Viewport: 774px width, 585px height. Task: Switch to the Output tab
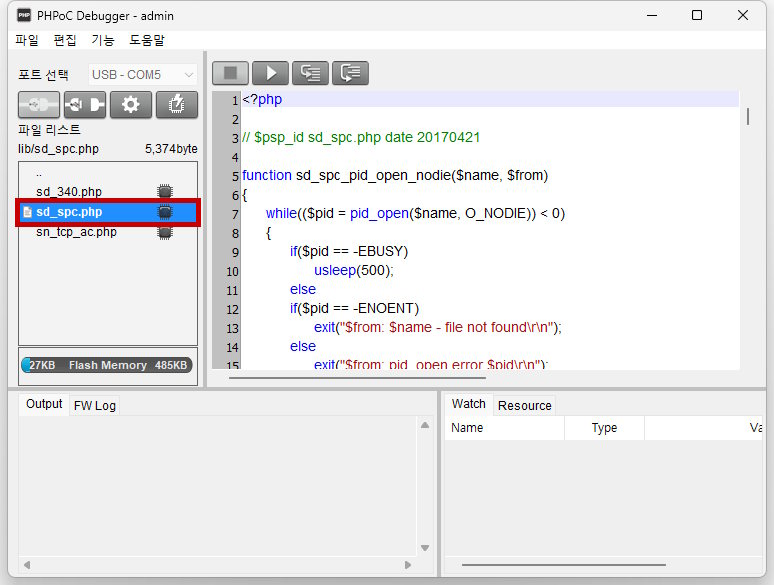(x=44, y=404)
